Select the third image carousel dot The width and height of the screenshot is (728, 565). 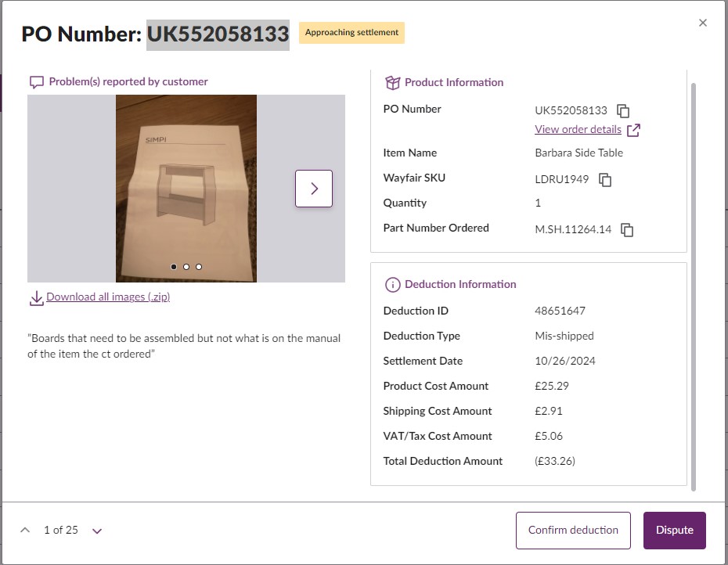[199, 267]
